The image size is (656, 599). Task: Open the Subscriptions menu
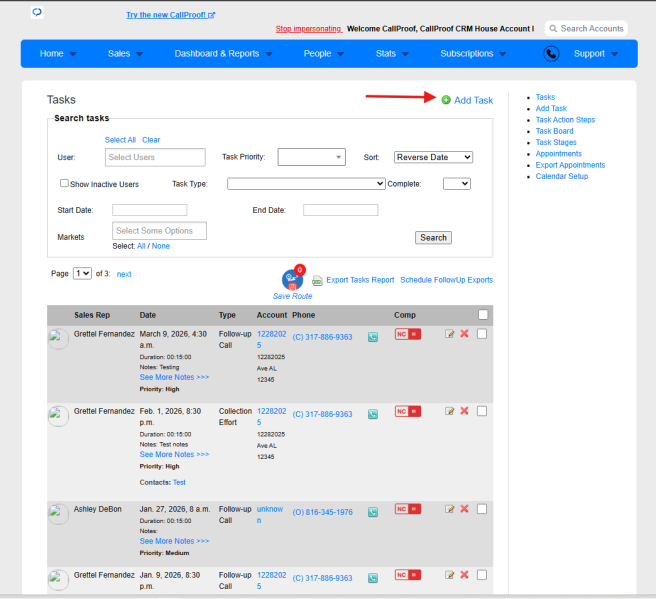(473, 54)
